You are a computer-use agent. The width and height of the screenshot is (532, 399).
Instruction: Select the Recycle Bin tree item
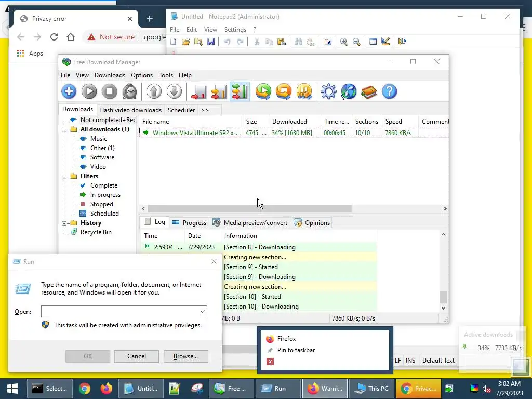pos(96,232)
